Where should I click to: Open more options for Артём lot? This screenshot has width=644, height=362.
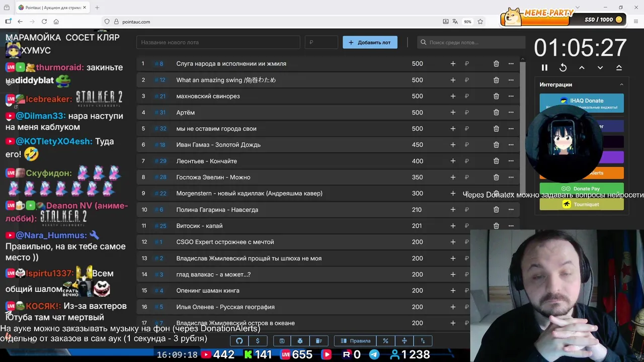coord(511,113)
